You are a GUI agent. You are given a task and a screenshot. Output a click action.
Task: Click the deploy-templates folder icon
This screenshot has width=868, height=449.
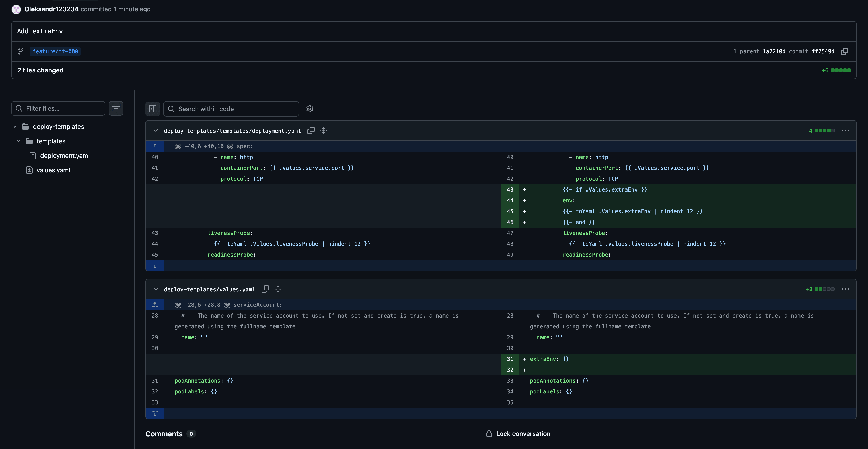coord(26,127)
